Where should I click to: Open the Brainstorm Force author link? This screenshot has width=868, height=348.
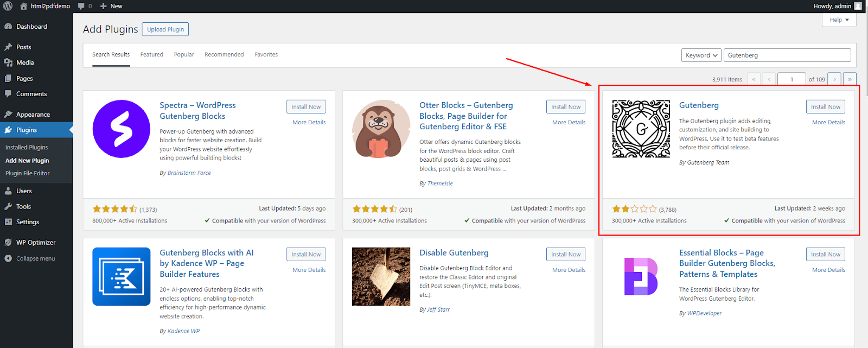(189, 173)
